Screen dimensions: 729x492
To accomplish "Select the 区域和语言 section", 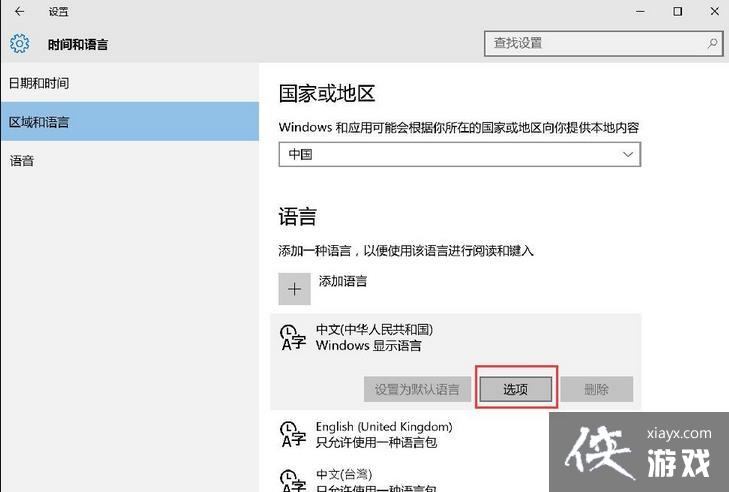I will (130, 122).
